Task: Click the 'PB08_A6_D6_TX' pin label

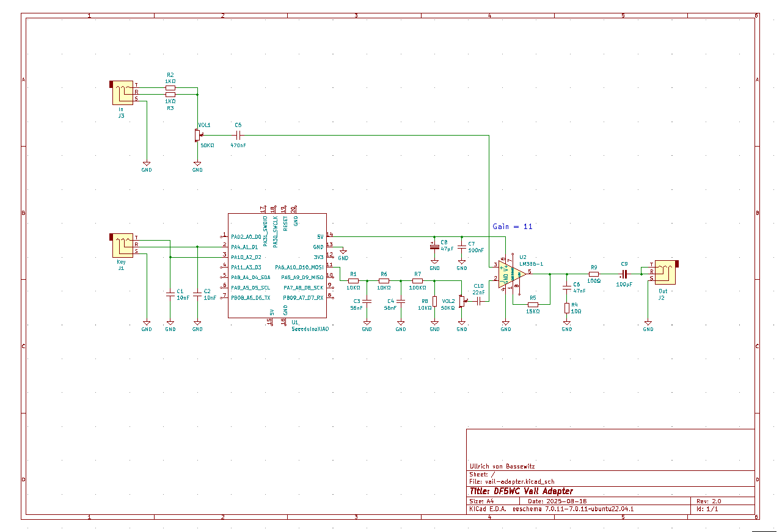Action: click(250, 297)
